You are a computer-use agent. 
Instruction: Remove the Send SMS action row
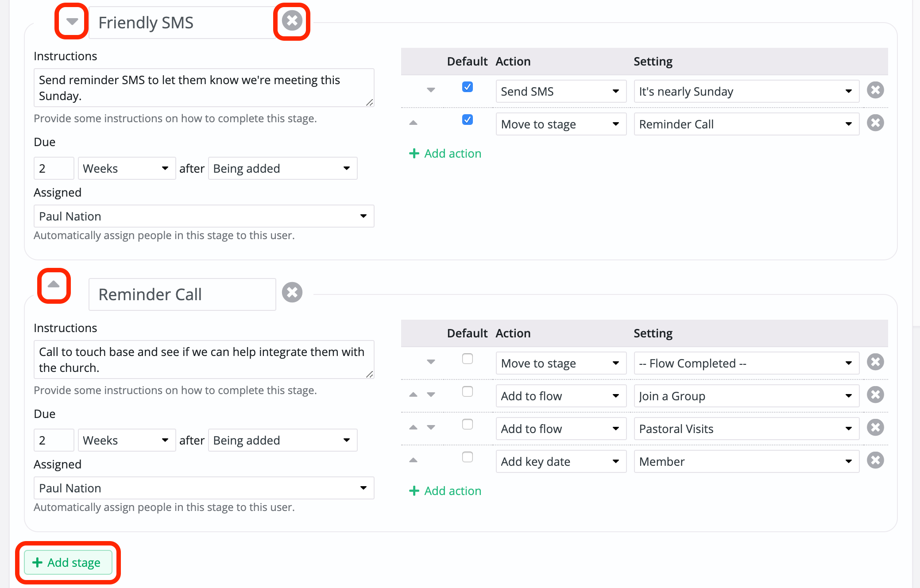coord(875,90)
